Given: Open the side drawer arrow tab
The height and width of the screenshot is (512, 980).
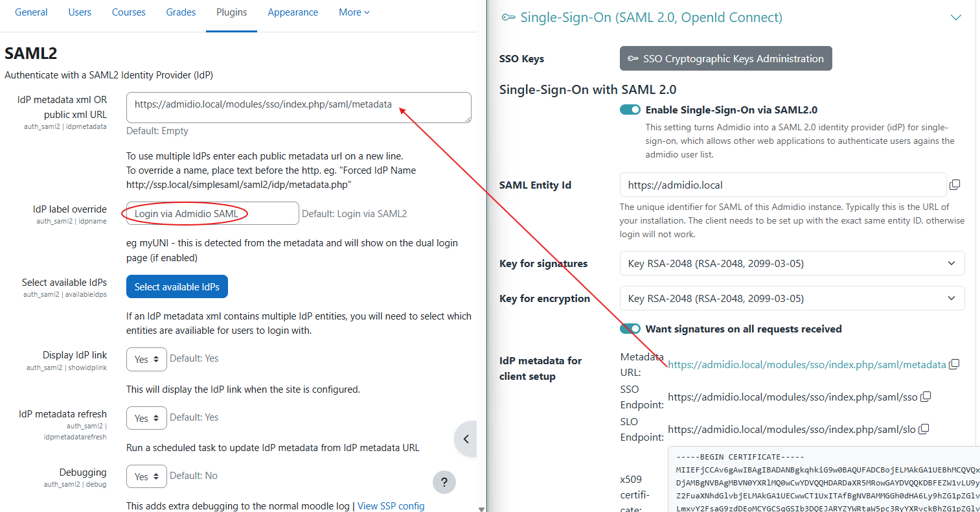Looking at the screenshot, I should [x=466, y=439].
